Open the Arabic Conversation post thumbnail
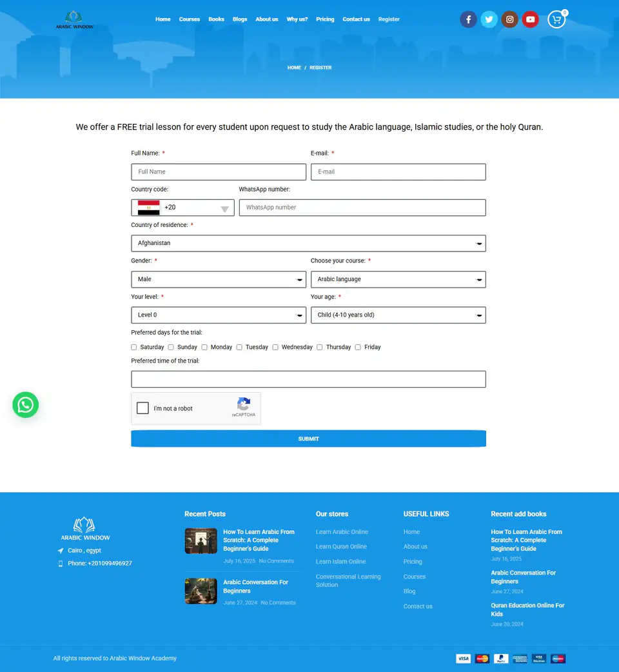 201,591
